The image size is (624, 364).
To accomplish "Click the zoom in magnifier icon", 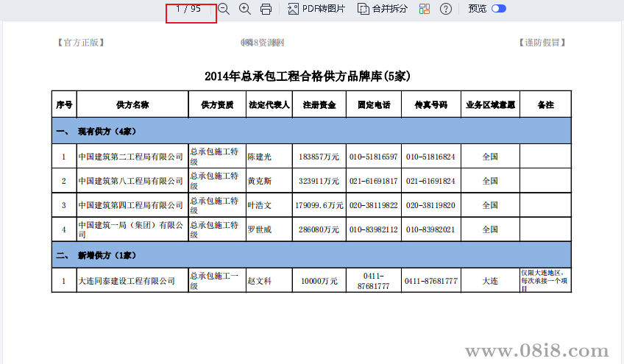I will [245, 9].
